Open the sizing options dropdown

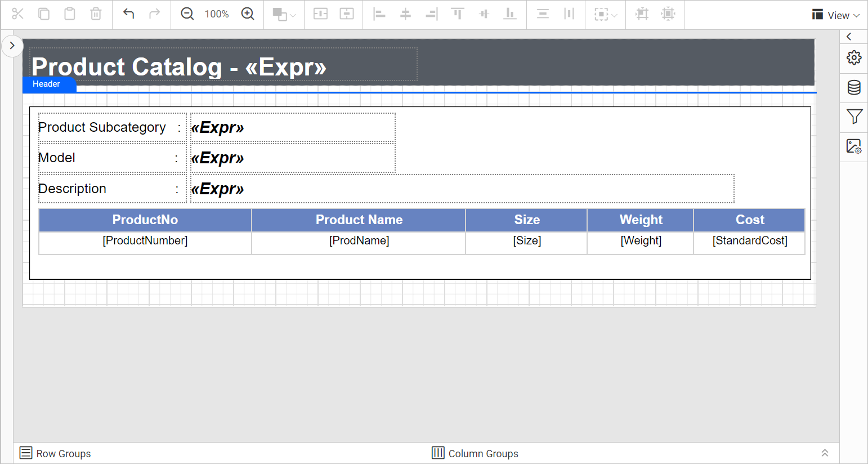click(x=606, y=14)
